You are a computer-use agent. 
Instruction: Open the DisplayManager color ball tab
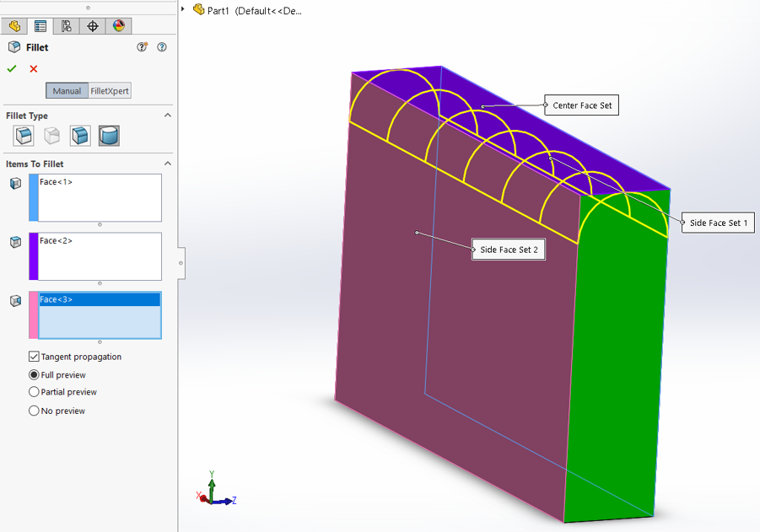[x=119, y=26]
